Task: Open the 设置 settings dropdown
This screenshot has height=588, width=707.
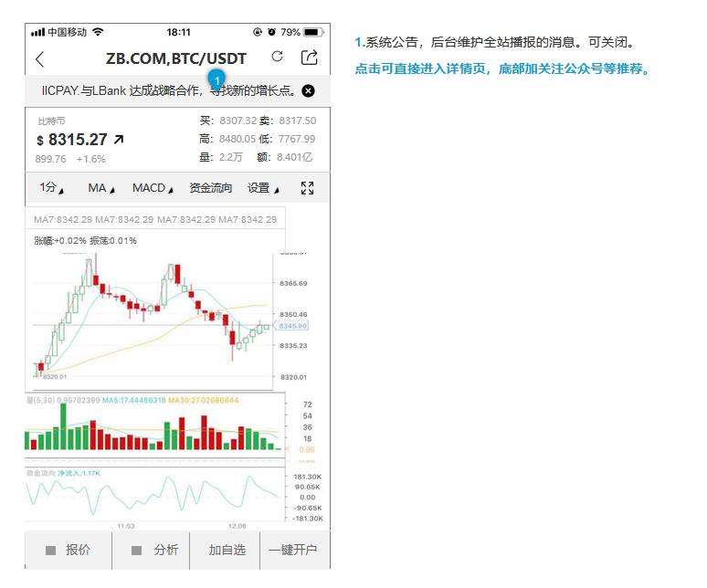Action: (x=263, y=188)
